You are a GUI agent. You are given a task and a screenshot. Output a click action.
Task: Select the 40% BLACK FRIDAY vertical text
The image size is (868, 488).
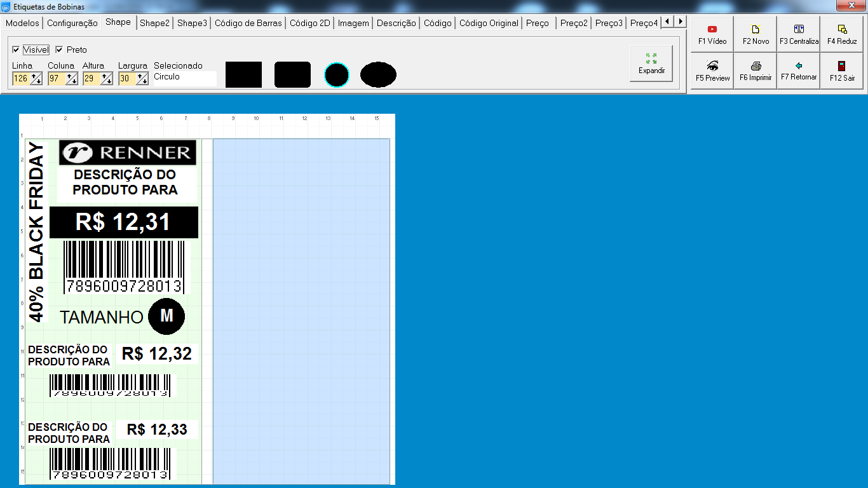click(x=37, y=231)
